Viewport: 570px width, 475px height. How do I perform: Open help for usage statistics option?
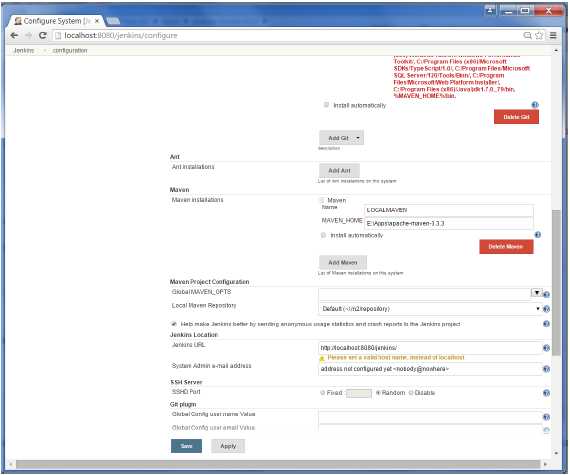546,324
